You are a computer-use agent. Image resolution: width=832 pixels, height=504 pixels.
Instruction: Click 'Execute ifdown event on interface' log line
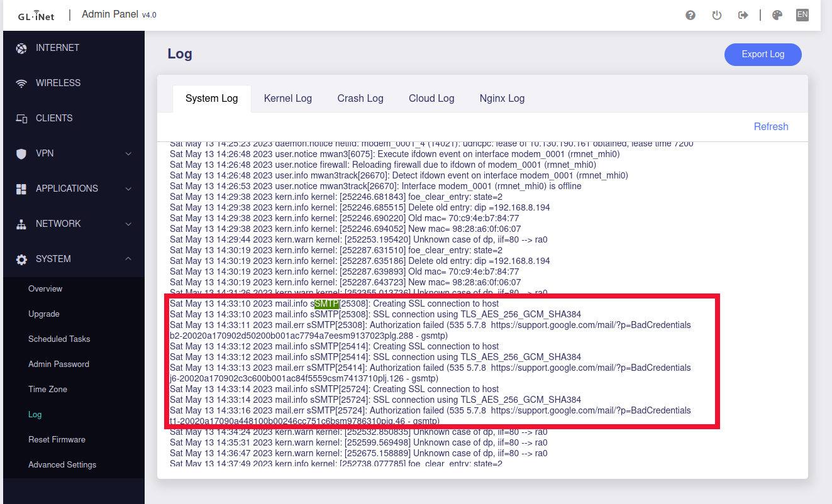[395, 155]
